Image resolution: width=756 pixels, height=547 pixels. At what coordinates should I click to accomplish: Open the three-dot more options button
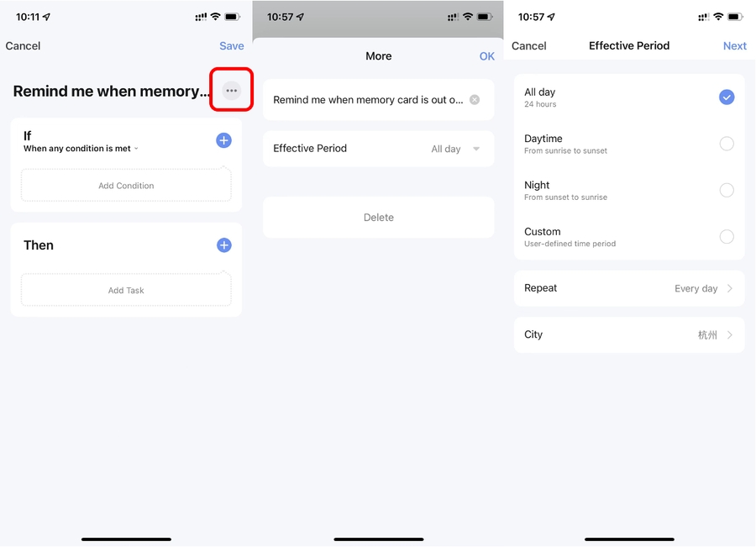click(x=232, y=90)
